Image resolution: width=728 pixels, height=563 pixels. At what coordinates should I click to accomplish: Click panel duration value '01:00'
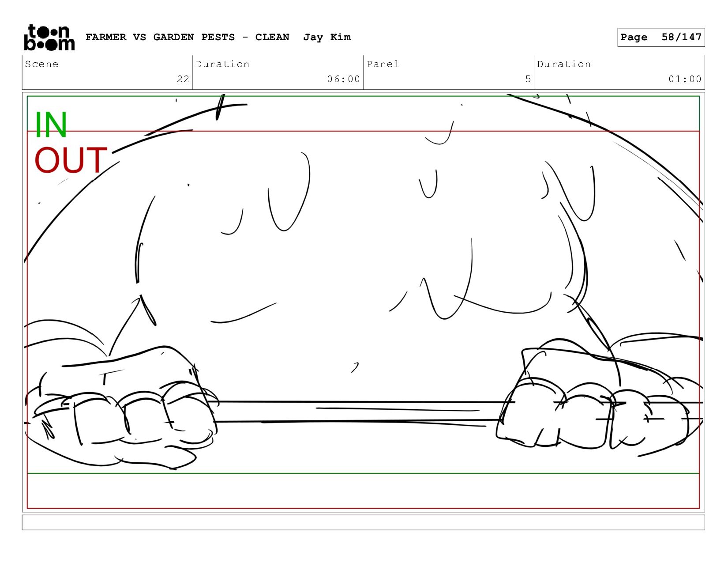click(685, 79)
